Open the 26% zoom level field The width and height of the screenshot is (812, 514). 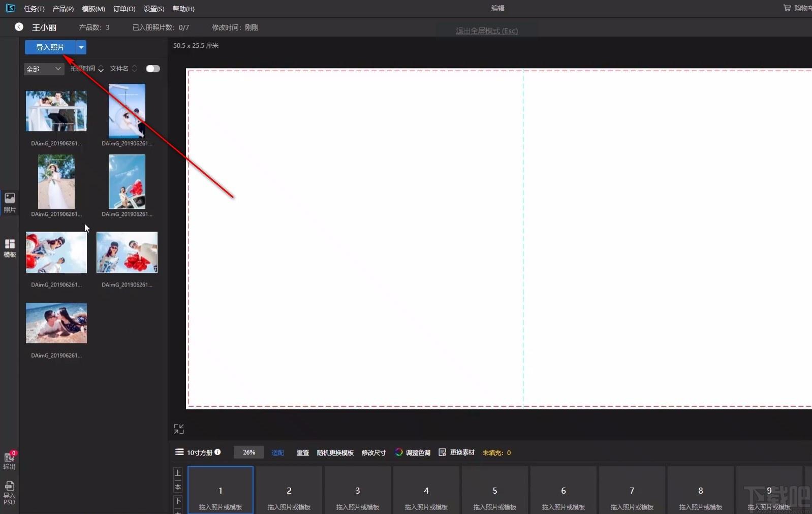tap(249, 452)
